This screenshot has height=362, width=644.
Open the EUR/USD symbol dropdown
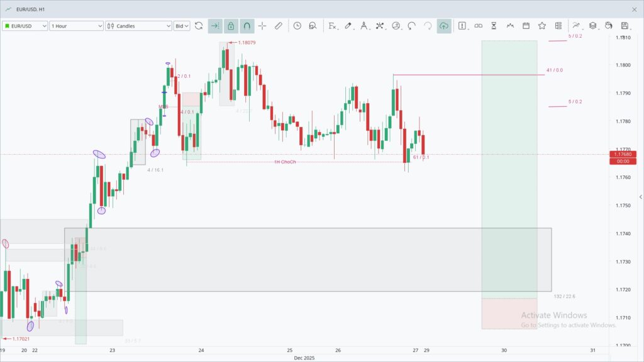point(25,26)
